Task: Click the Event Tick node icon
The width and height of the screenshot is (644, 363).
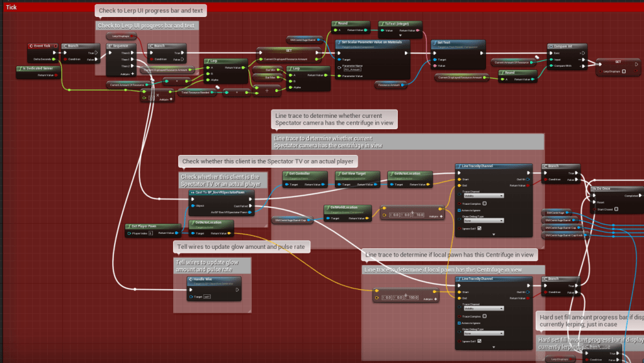Action: (x=31, y=46)
